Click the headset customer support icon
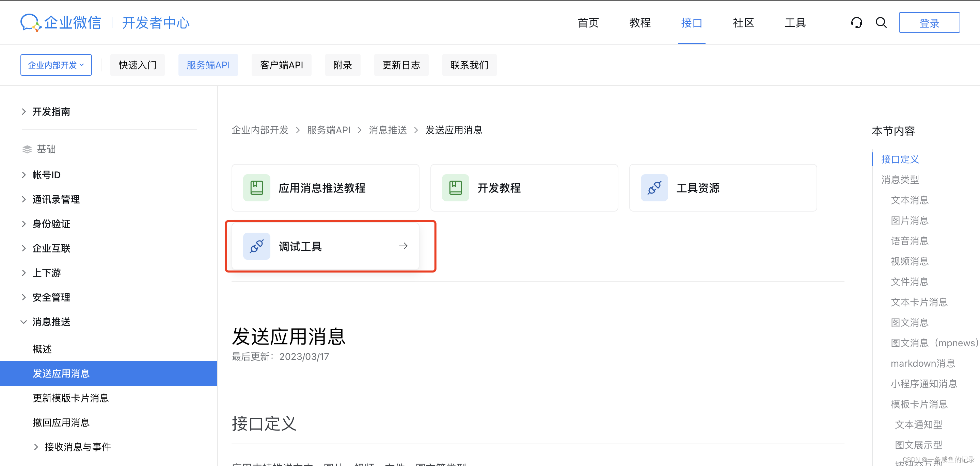980x466 pixels. 856,23
